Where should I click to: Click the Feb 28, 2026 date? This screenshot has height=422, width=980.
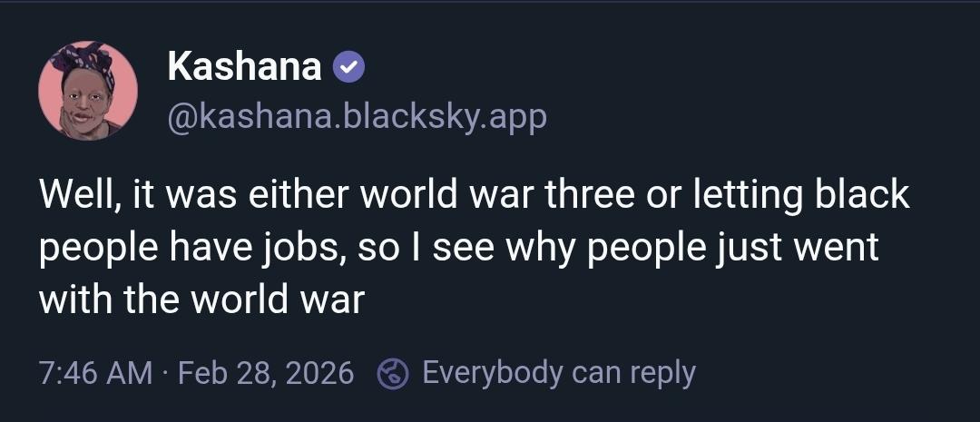pos(266,373)
